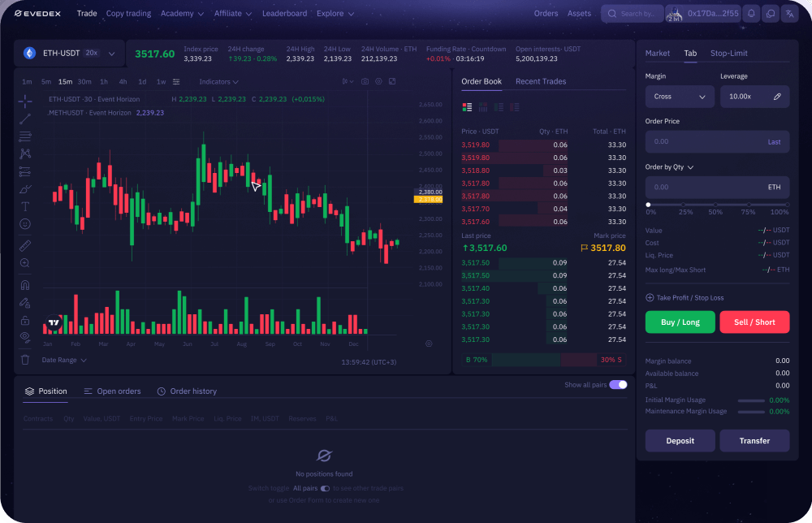Open chart settings via gear icon
This screenshot has height=523, width=812.
[378, 81]
